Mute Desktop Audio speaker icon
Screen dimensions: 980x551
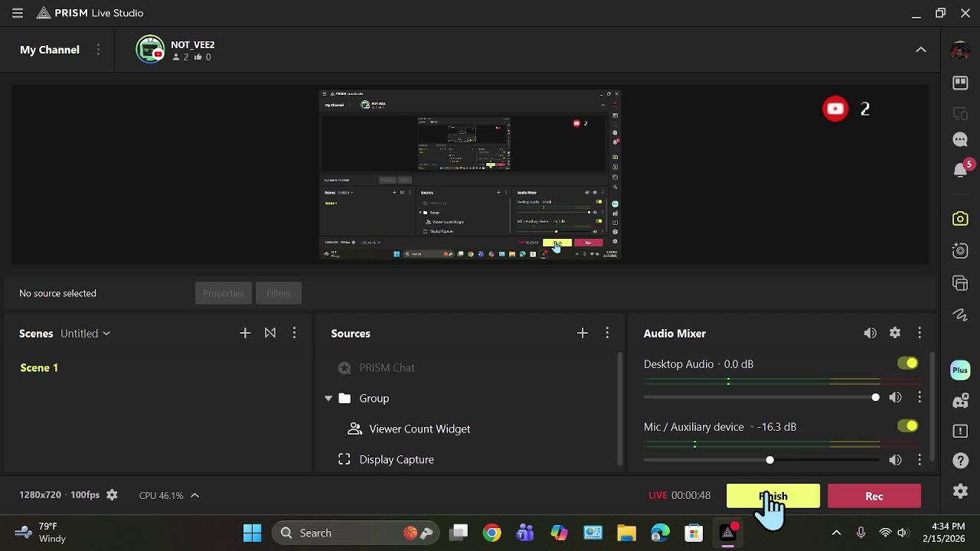(x=895, y=397)
